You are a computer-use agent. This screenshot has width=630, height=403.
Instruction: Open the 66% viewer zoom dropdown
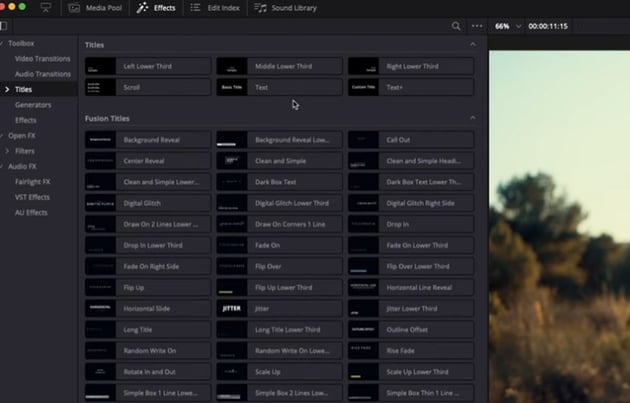(508, 26)
